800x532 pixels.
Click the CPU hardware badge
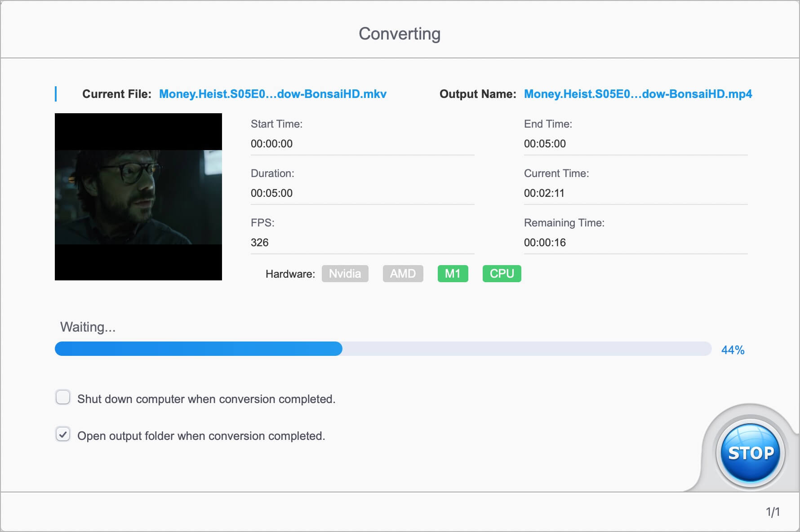(x=502, y=274)
